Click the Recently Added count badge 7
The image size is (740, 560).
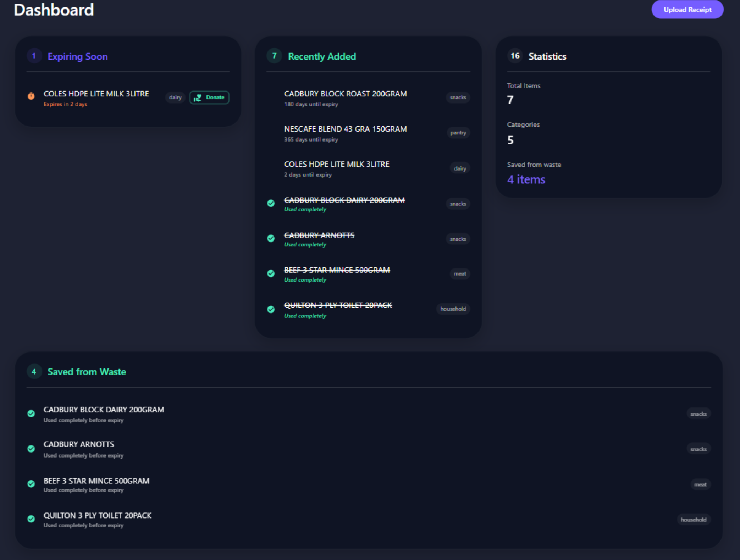pos(274,56)
